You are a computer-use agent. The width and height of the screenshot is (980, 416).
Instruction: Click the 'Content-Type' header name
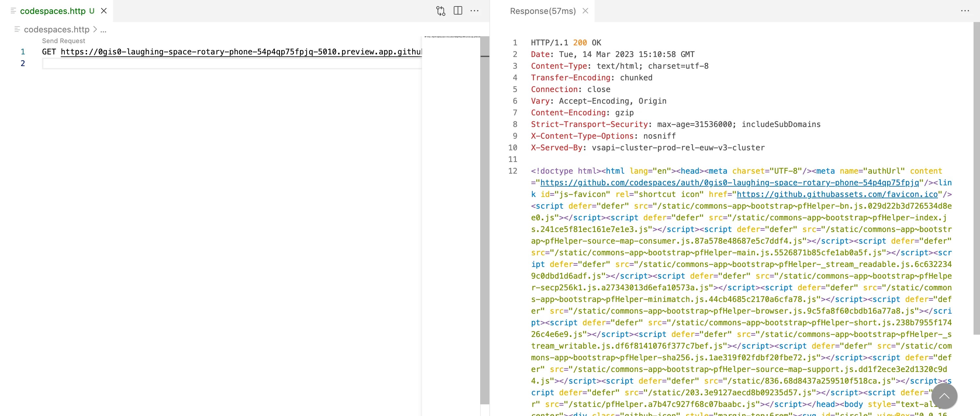click(559, 66)
